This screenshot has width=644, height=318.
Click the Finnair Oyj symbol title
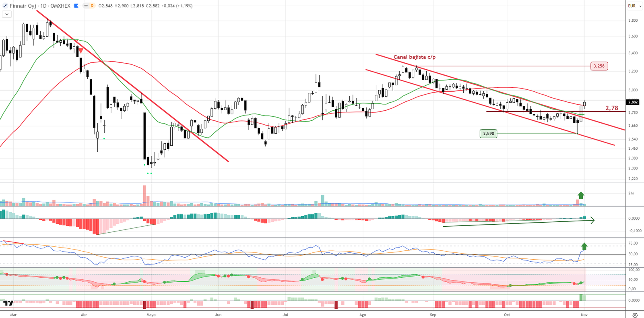(23, 6)
